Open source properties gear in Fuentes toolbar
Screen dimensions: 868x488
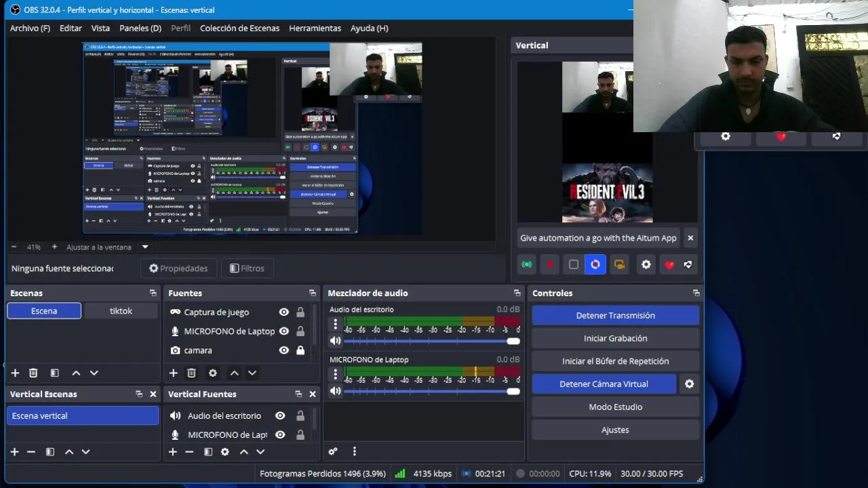point(213,373)
